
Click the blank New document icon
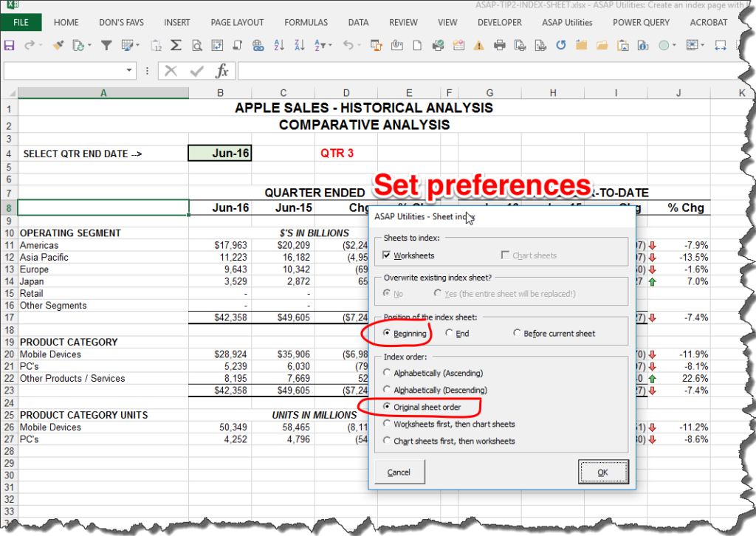418,45
